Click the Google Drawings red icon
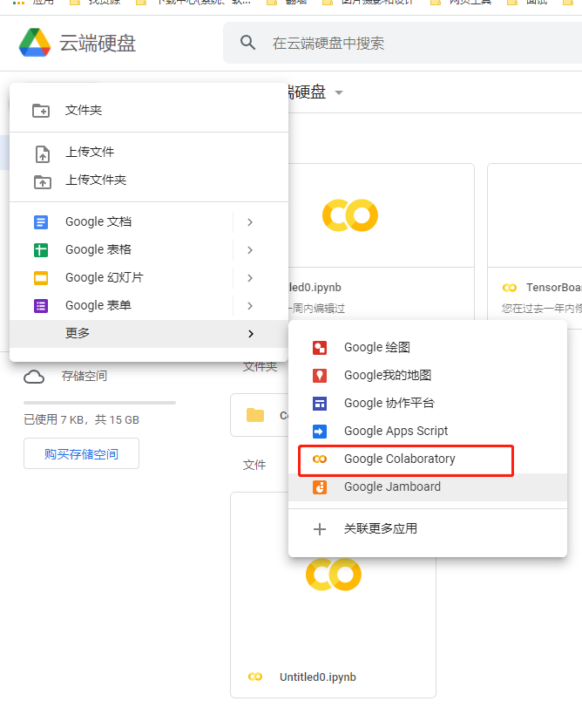Viewport: 582px width, 728px height. (x=320, y=348)
